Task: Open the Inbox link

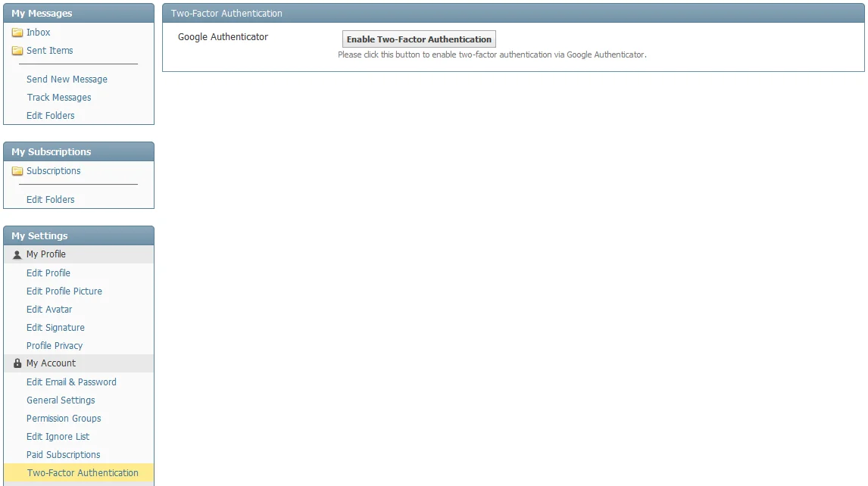Action: point(39,33)
